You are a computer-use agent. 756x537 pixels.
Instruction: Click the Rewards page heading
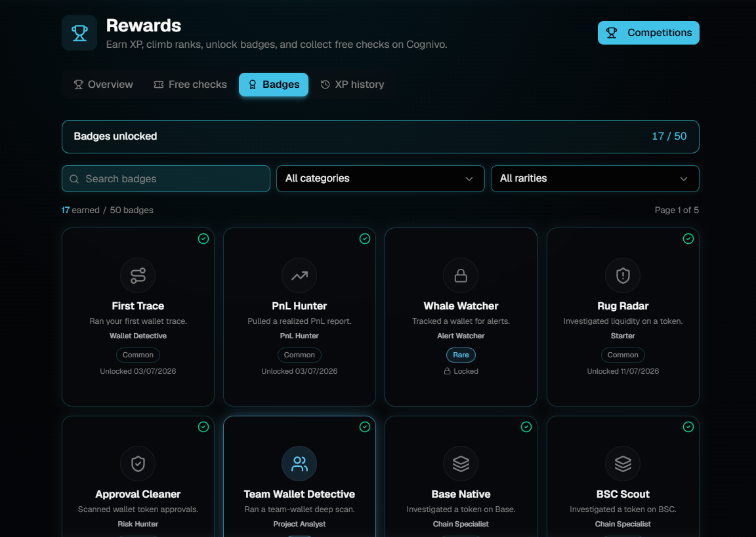tap(144, 26)
